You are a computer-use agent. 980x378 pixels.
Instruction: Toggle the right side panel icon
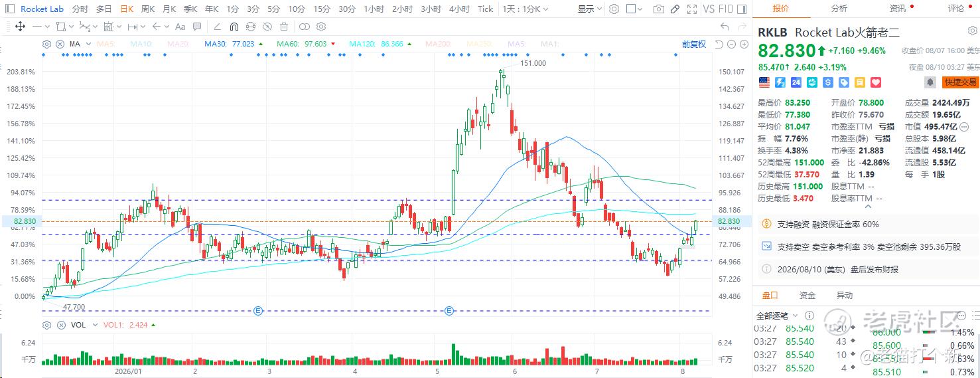point(742,9)
